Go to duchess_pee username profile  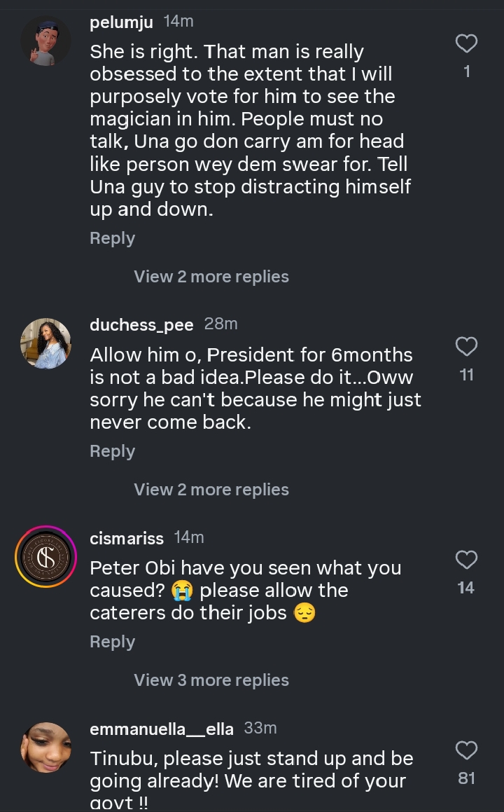coord(141,325)
